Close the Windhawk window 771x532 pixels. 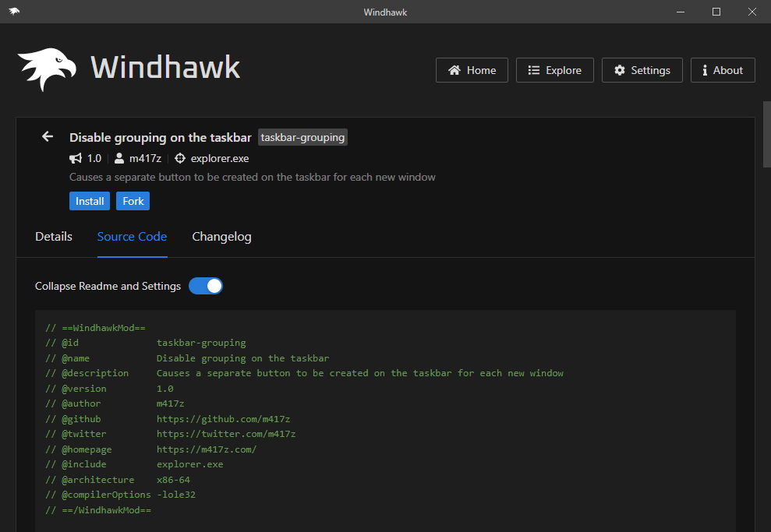tap(752, 12)
